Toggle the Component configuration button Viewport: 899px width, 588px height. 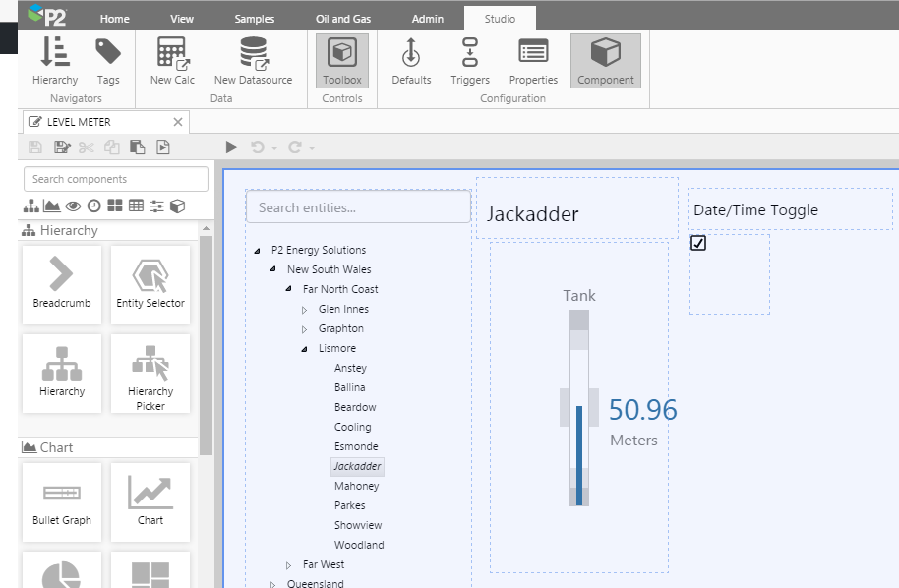point(605,61)
